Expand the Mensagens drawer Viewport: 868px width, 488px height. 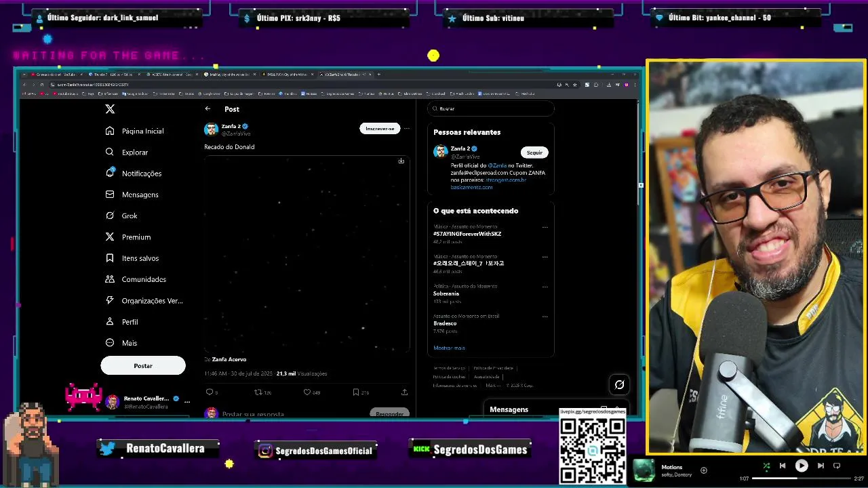point(556,409)
